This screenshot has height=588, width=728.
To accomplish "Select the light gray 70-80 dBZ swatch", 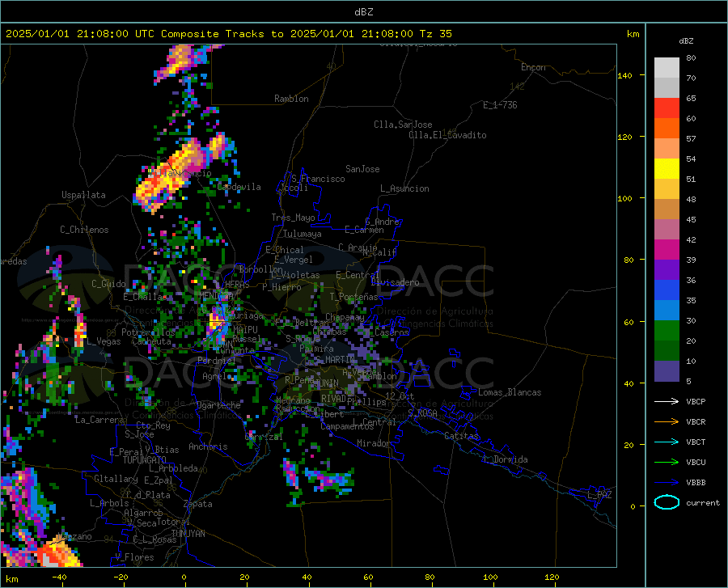I will [667, 68].
